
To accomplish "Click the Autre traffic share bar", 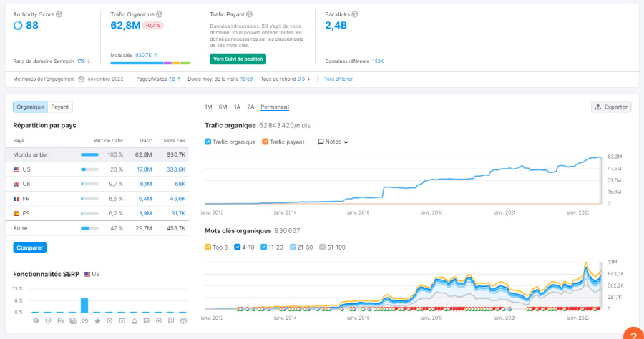I will coord(89,228).
